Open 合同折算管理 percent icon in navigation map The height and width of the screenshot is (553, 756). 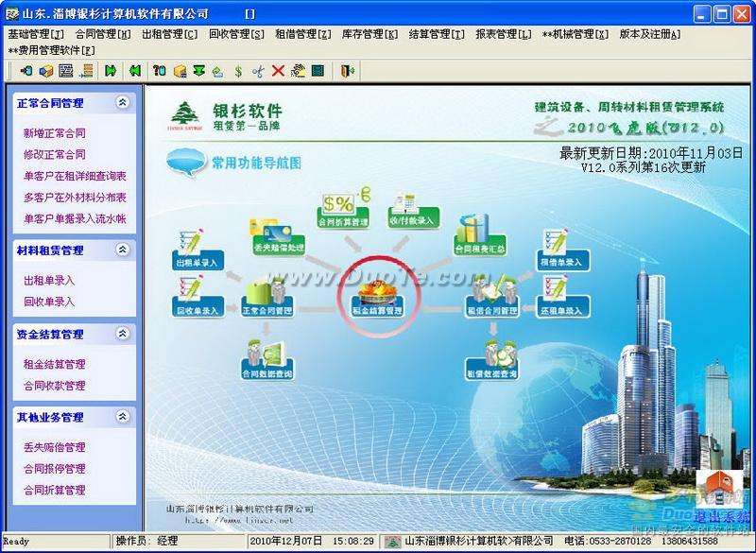pyautogui.click(x=344, y=210)
